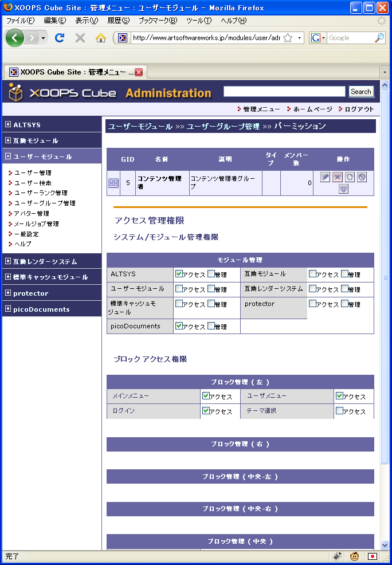Click the delete (X) icon for group
Viewport: 392px width, 565px height.
tap(338, 177)
